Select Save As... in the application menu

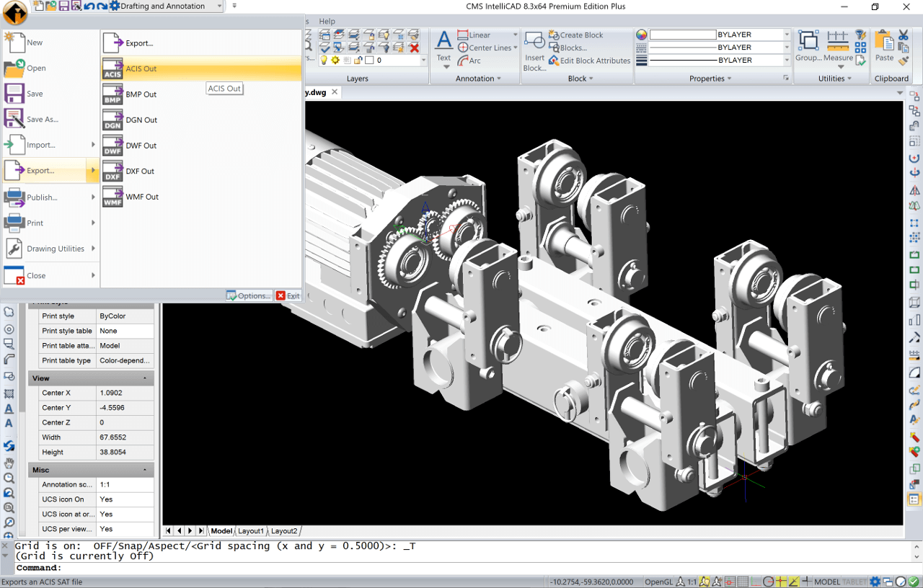coord(50,120)
